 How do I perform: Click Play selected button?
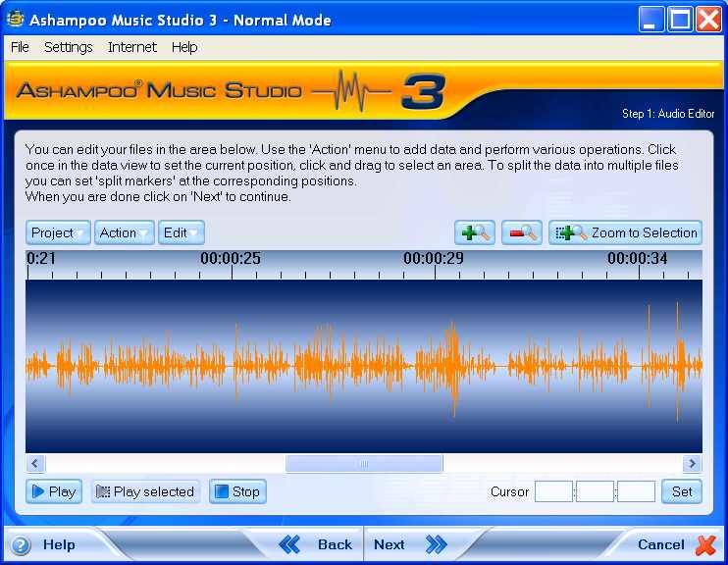click(144, 491)
